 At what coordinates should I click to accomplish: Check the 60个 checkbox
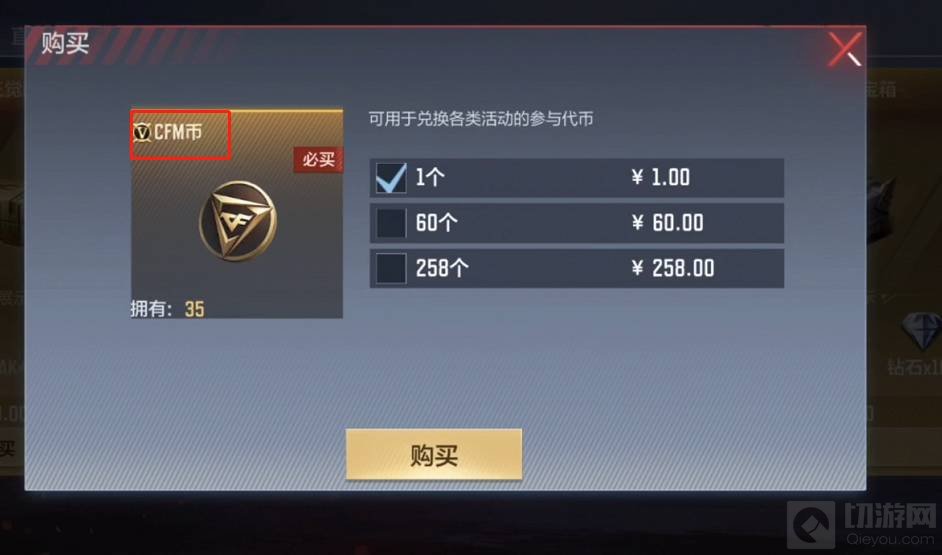[391, 223]
